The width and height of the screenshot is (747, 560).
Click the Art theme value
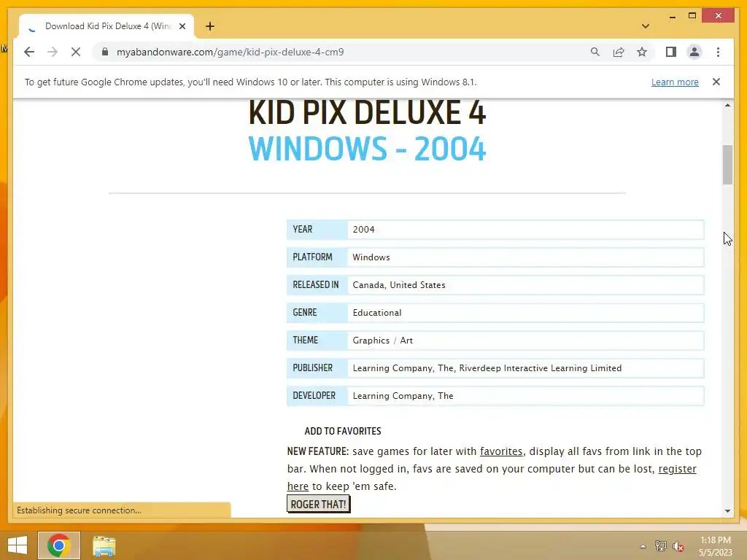tap(406, 341)
